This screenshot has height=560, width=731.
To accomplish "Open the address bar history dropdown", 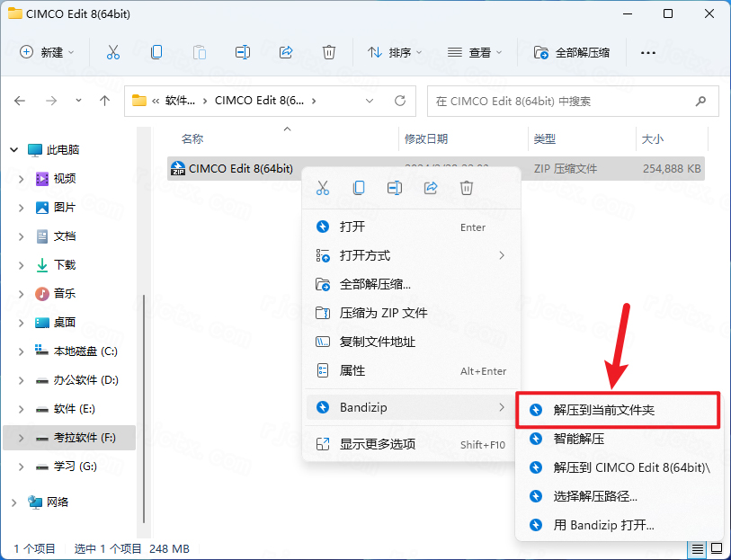I will pyautogui.click(x=370, y=101).
